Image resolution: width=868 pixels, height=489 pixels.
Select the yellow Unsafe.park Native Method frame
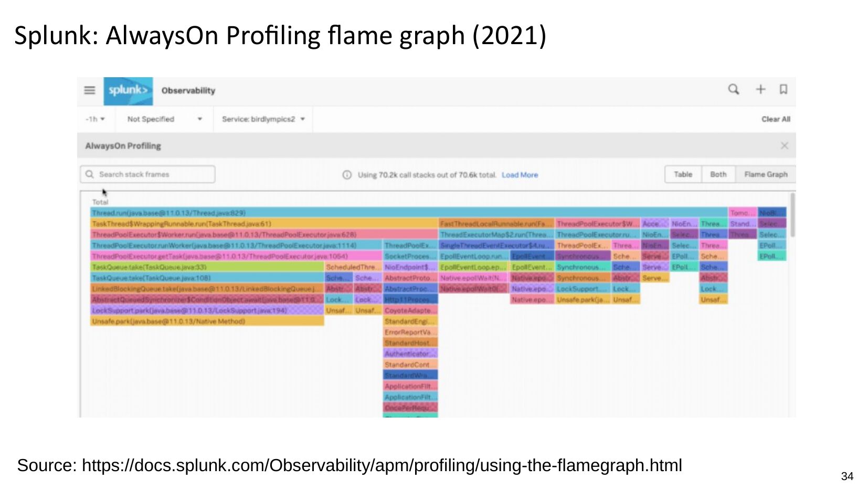207,321
